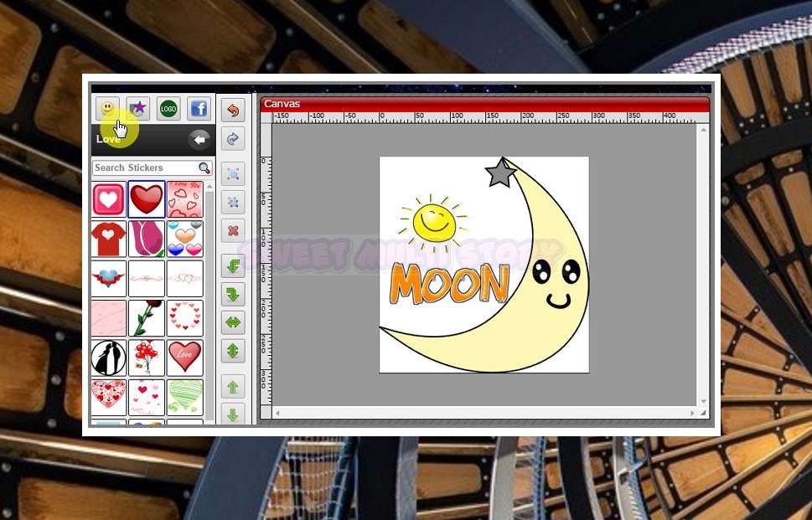Select the red rose sticker
812x520 pixels.
(147, 318)
